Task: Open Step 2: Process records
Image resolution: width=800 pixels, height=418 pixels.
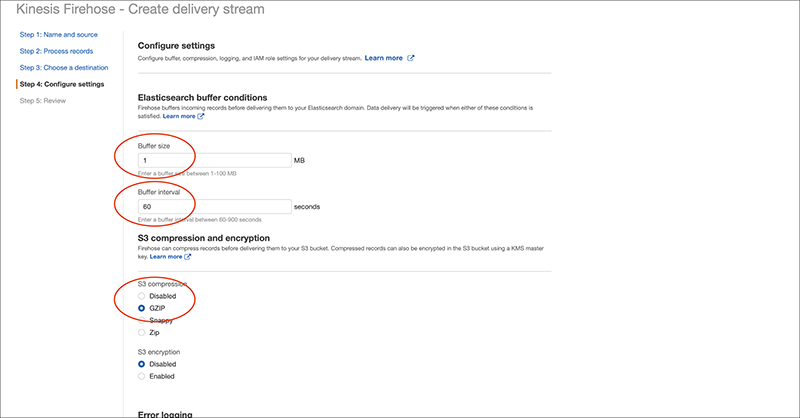Action: (57, 50)
